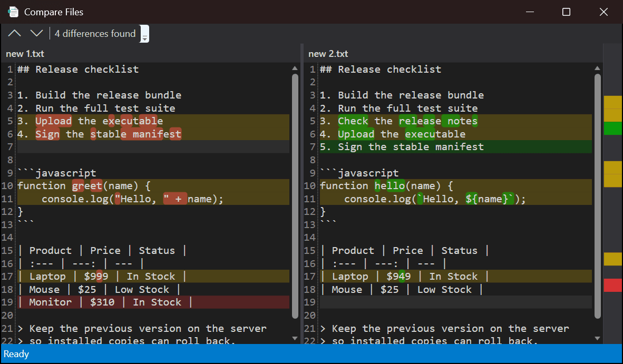Click 'function greet(name) {' line in new 1.txt
Viewport: 623px width, 364px height.
[153, 186]
